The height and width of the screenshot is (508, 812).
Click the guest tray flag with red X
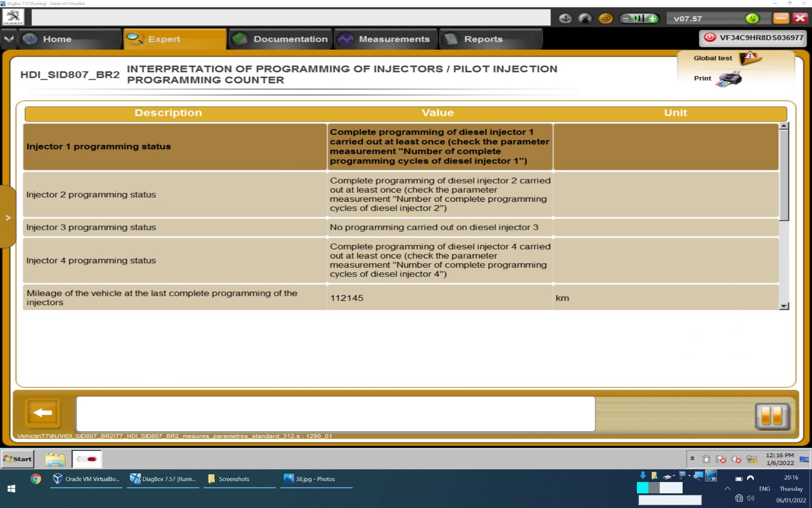pos(721,459)
